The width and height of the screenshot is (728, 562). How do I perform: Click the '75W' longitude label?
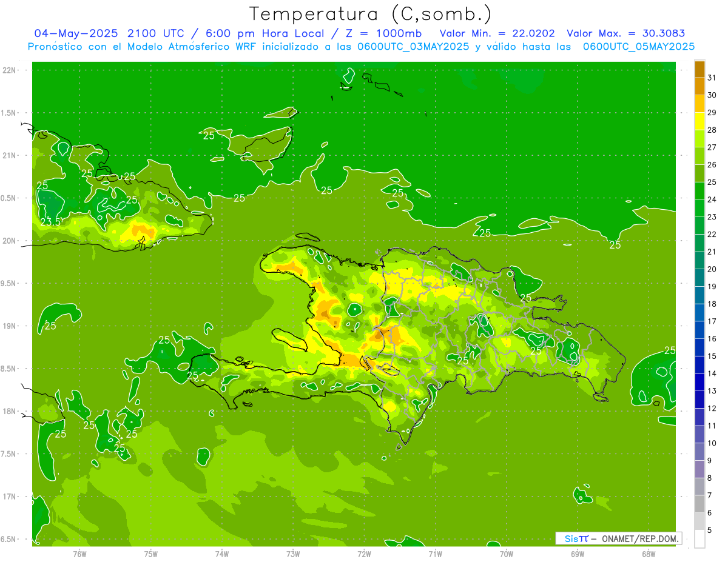point(151,554)
